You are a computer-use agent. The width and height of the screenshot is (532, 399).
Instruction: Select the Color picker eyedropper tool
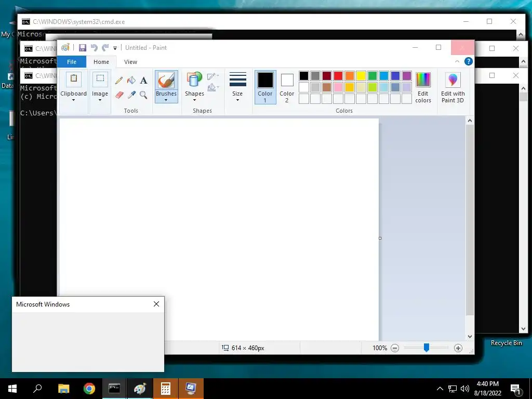(131, 95)
